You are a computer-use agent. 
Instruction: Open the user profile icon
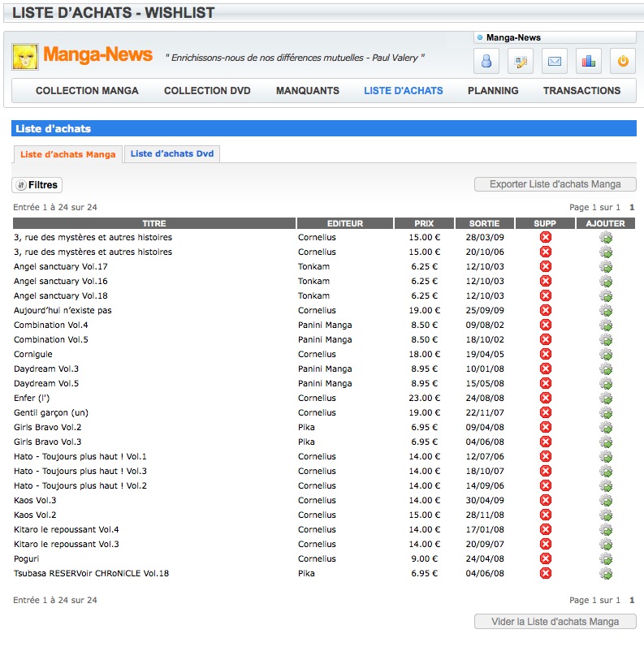tap(486, 62)
